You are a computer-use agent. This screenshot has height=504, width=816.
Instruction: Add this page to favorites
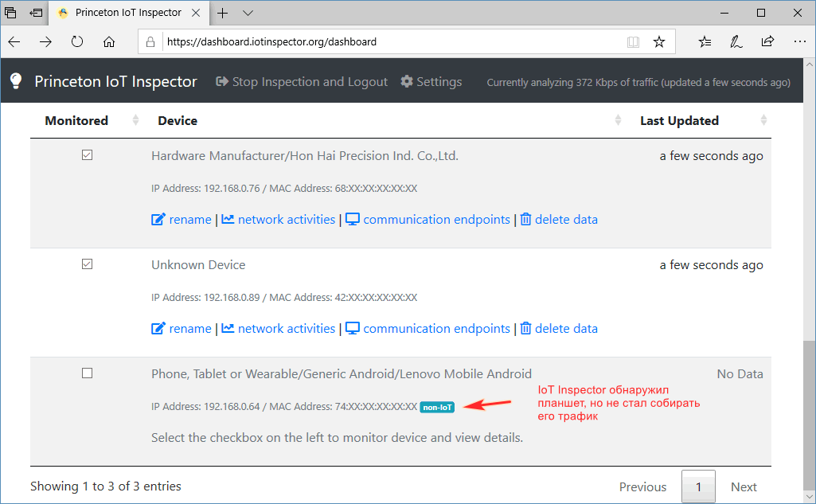(x=659, y=42)
